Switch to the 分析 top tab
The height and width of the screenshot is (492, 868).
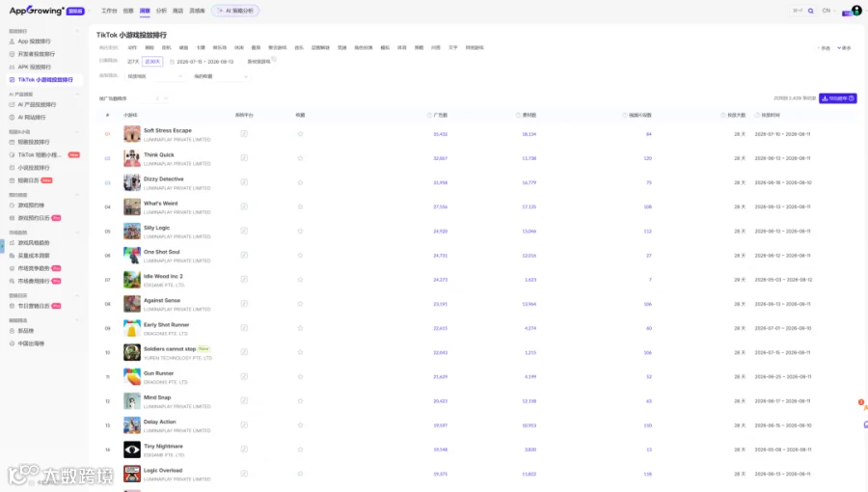coord(161,11)
